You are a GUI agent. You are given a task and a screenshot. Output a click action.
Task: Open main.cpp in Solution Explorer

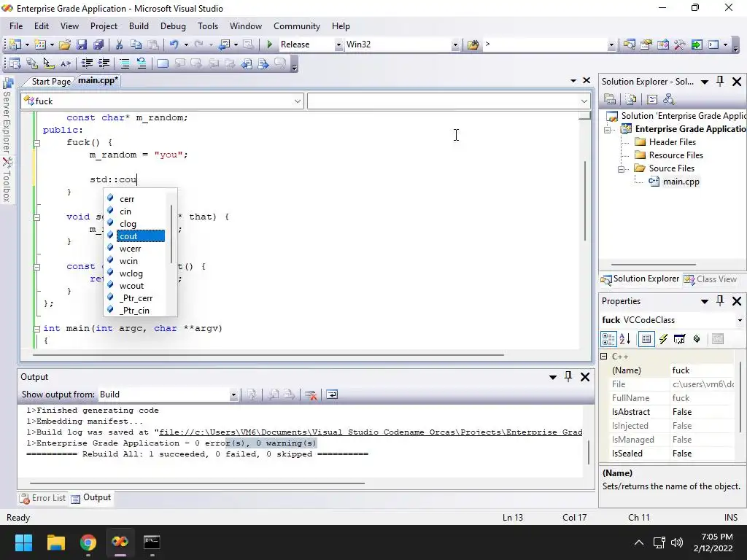click(x=681, y=182)
